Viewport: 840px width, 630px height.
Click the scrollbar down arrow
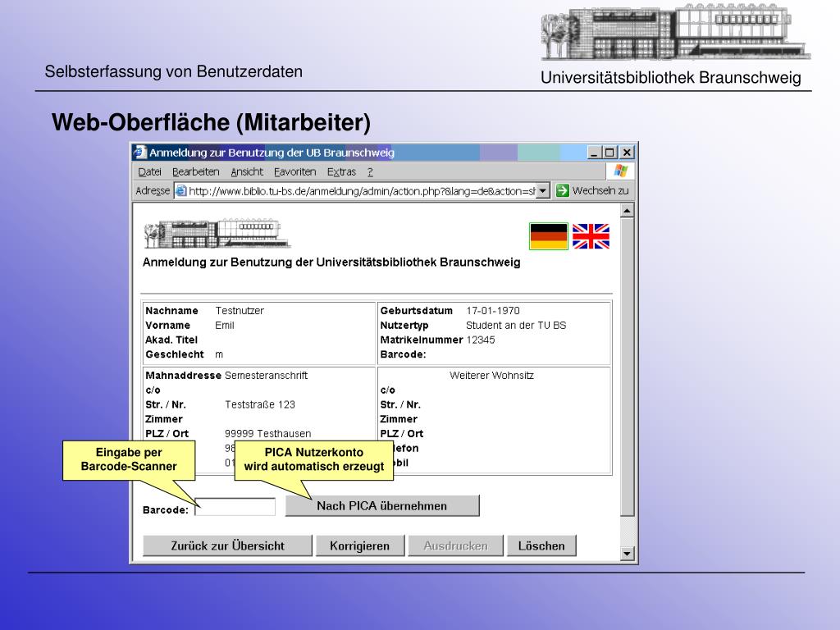pos(627,554)
